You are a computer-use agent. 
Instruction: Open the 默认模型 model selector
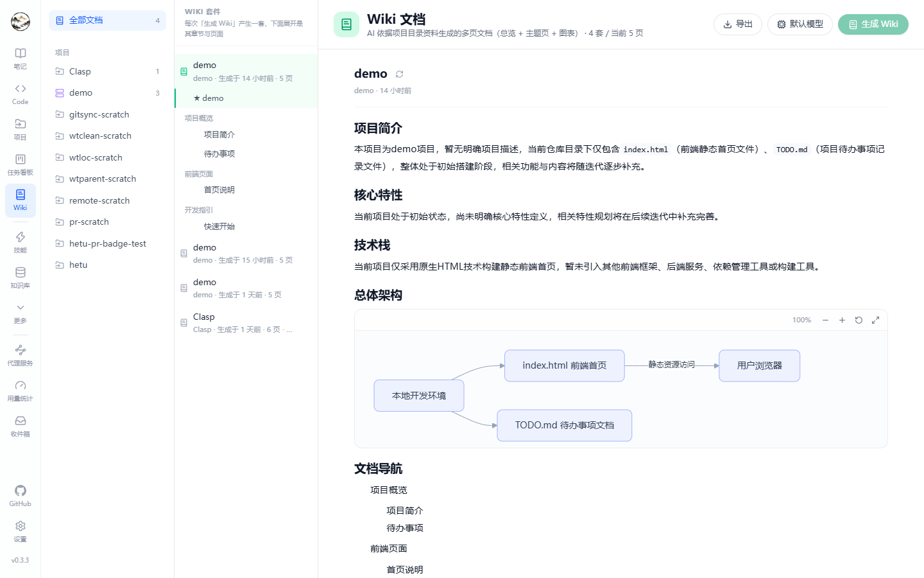[800, 24]
